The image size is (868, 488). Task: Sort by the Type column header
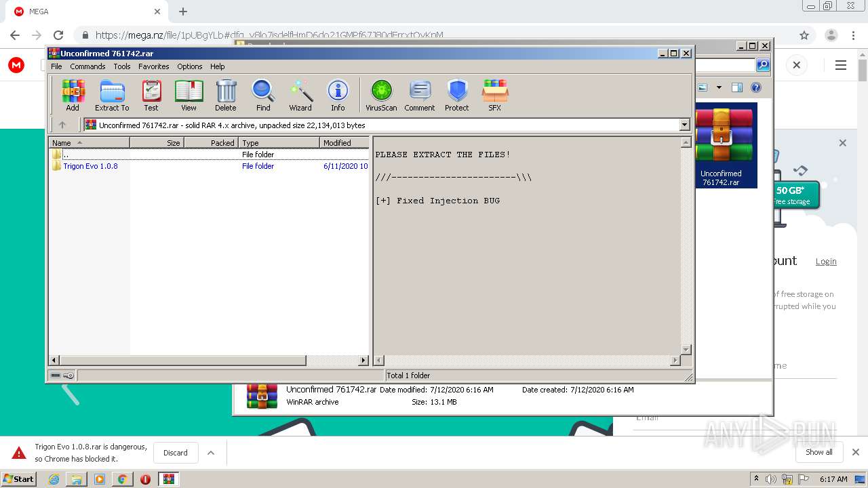pyautogui.click(x=279, y=142)
